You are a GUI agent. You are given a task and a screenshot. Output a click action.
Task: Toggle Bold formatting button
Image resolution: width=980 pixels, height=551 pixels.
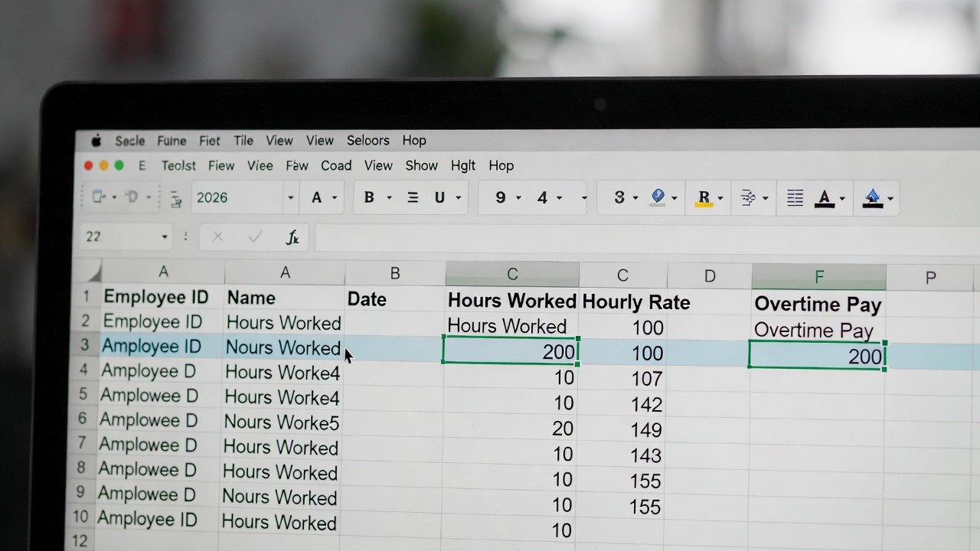click(369, 197)
